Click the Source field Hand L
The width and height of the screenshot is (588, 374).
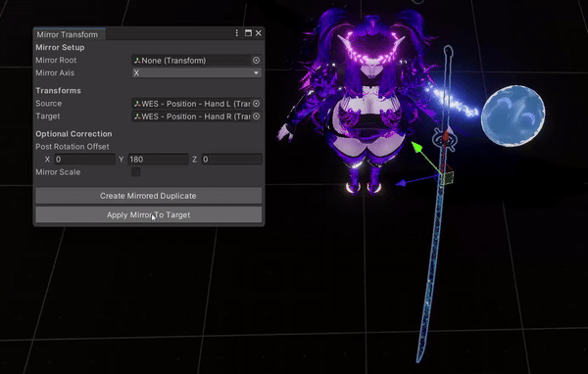[191, 104]
